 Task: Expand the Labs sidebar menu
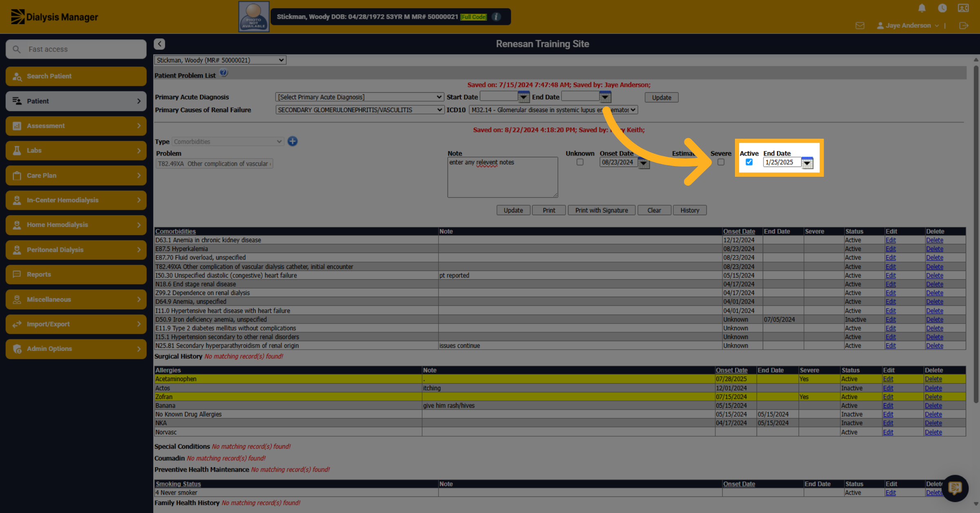(76, 151)
